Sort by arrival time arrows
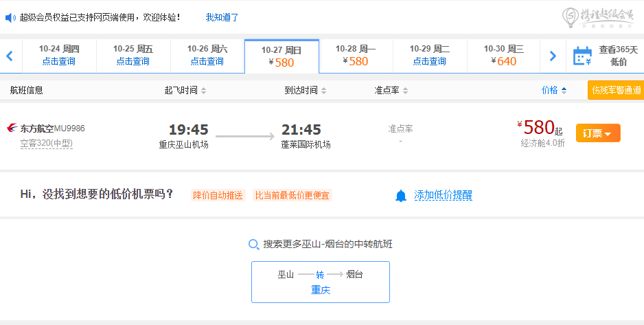Screen dimensions: 644x325 pos(323,91)
